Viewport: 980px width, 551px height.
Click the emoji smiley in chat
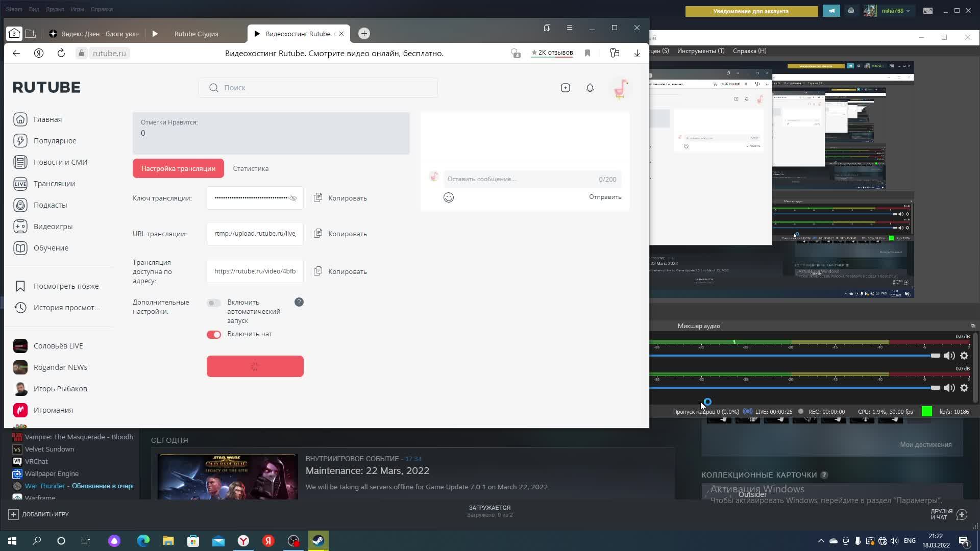pos(448,197)
